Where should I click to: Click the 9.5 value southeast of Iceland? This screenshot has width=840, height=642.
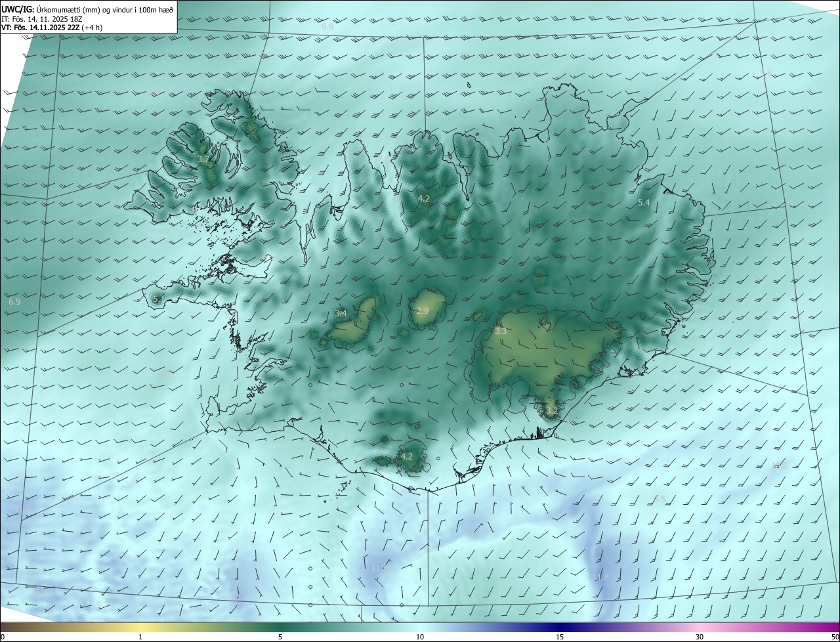coord(660,500)
